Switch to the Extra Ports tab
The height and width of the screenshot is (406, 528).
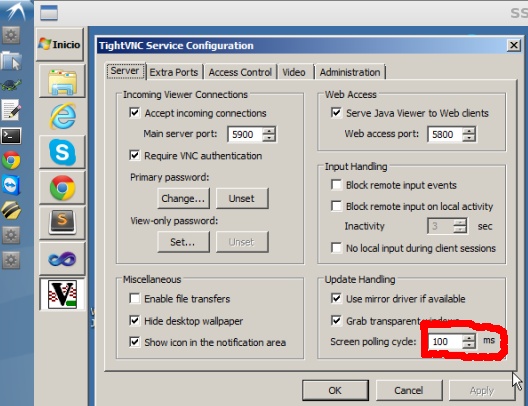pos(174,72)
